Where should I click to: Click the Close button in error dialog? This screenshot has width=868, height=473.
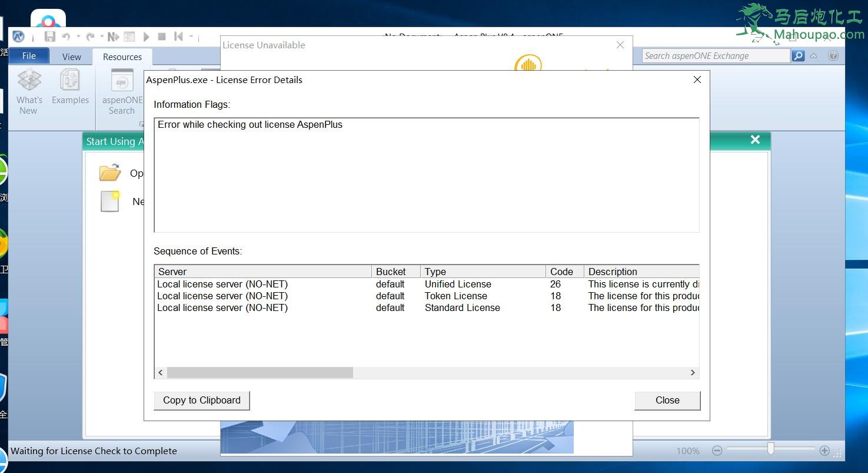click(x=667, y=400)
